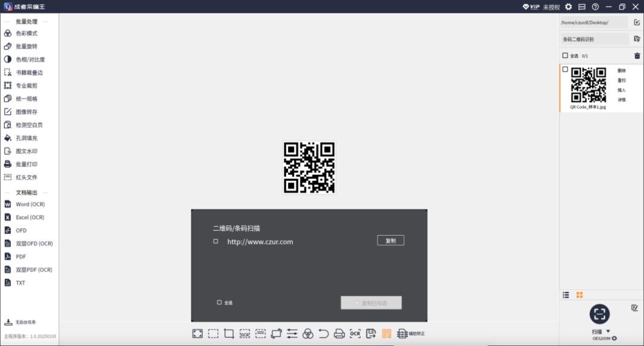Image resolution: width=644 pixels, height=346 pixels.
Task: Open OES200M device settings gear
Action: click(614, 339)
